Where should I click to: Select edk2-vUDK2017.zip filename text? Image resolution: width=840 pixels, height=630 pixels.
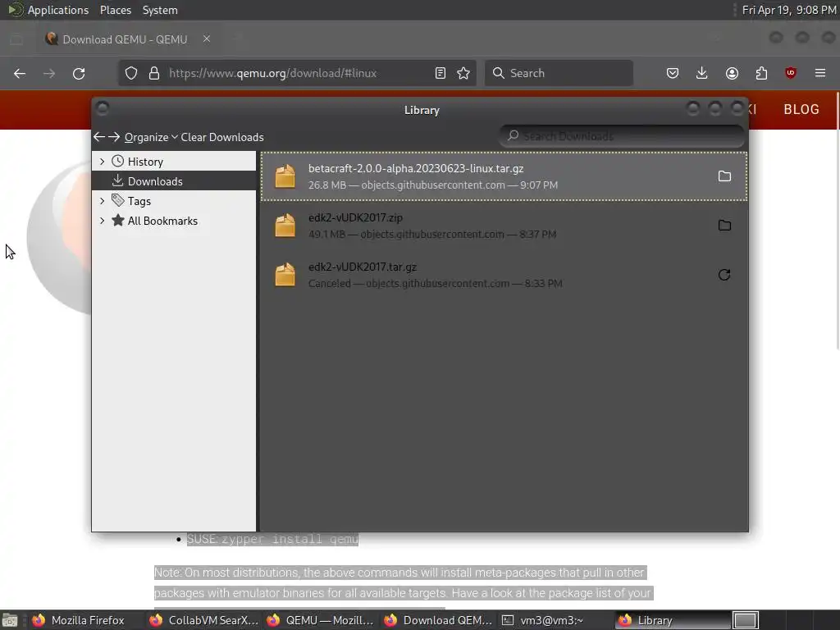(x=355, y=217)
